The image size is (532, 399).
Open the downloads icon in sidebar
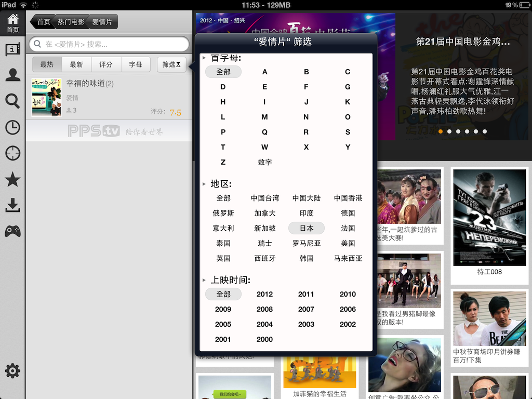point(12,205)
